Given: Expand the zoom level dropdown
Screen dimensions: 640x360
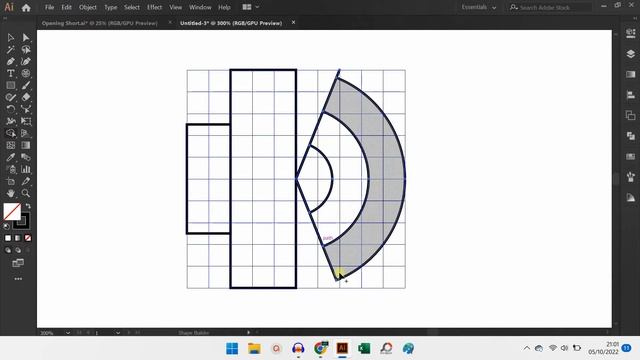Looking at the screenshot, I should click(x=68, y=333).
